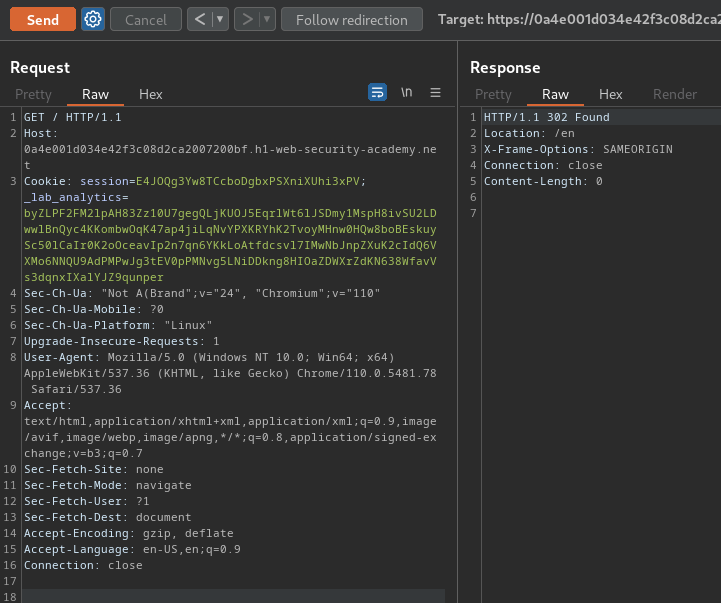The height and width of the screenshot is (603, 721).
Task: Click request 'Connection: close' on line 16
Action: pos(83,565)
